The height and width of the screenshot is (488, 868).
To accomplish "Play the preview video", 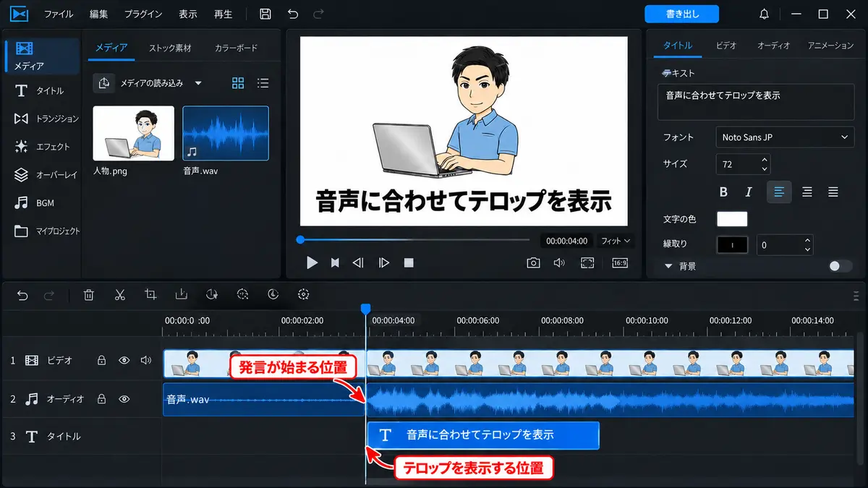I will click(x=312, y=263).
